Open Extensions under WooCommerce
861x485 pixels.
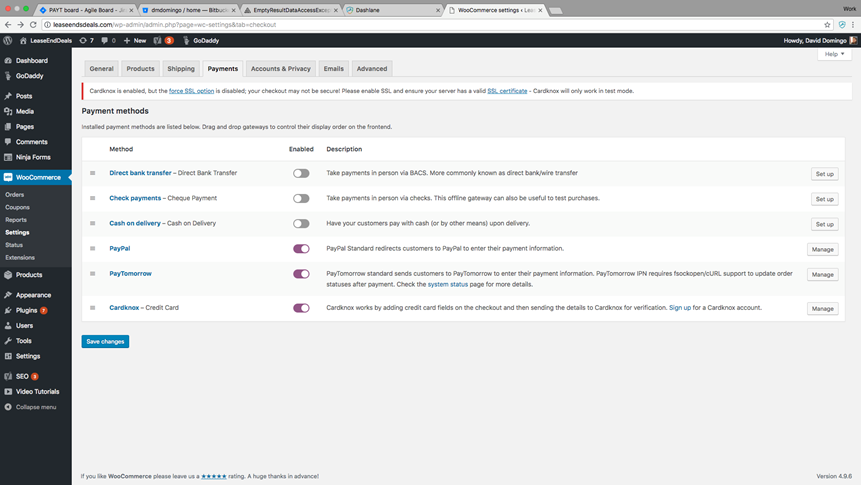point(20,258)
